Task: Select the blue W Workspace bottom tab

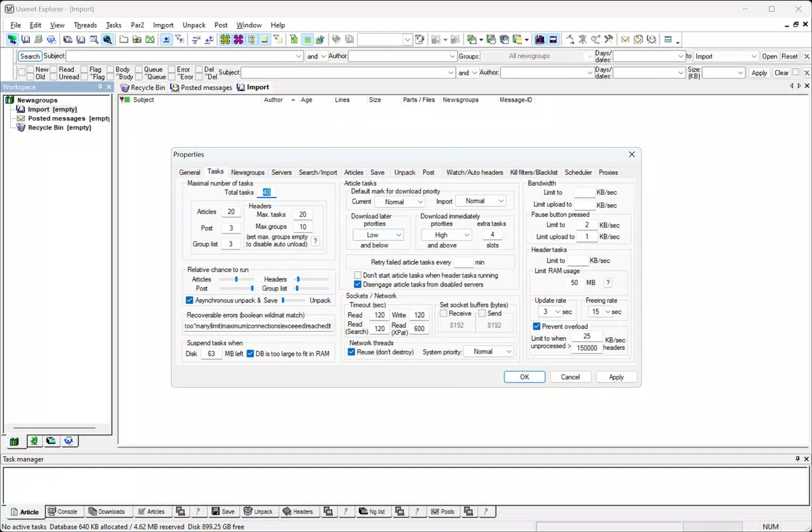Action: pyautogui.click(x=69, y=441)
